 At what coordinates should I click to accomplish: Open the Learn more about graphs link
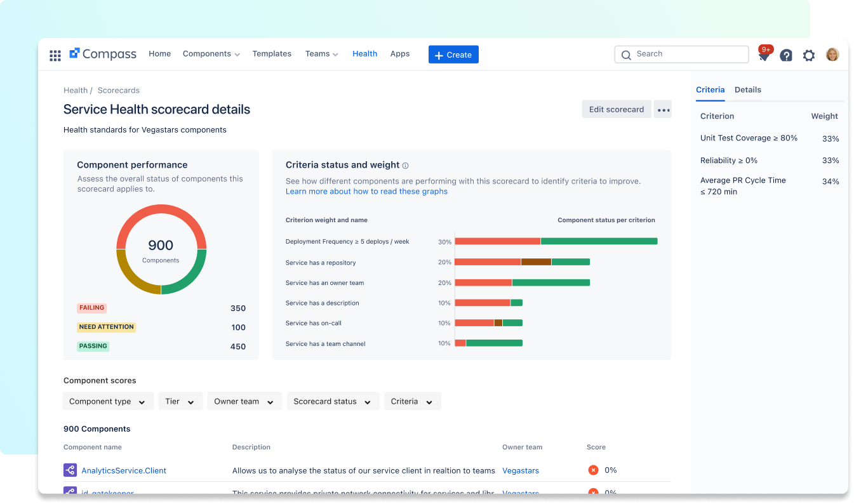pos(366,192)
